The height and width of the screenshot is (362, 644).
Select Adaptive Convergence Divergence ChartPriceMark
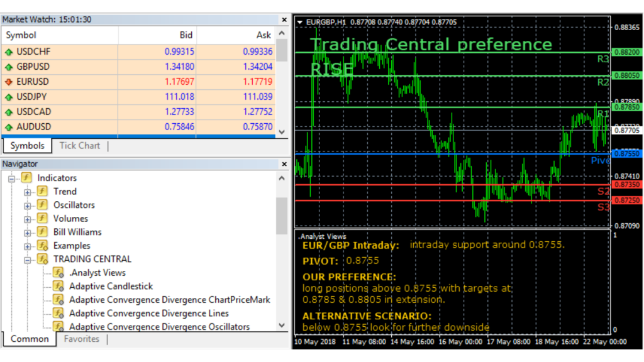(x=170, y=300)
